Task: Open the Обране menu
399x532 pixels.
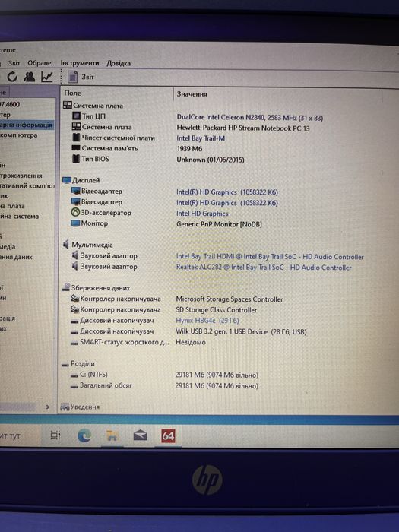Action: 40,63
